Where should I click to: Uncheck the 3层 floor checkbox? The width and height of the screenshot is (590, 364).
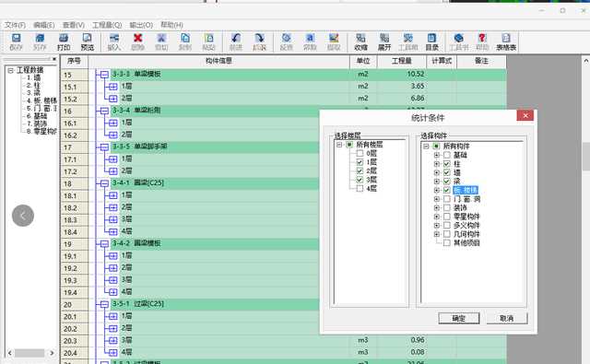coord(360,180)
